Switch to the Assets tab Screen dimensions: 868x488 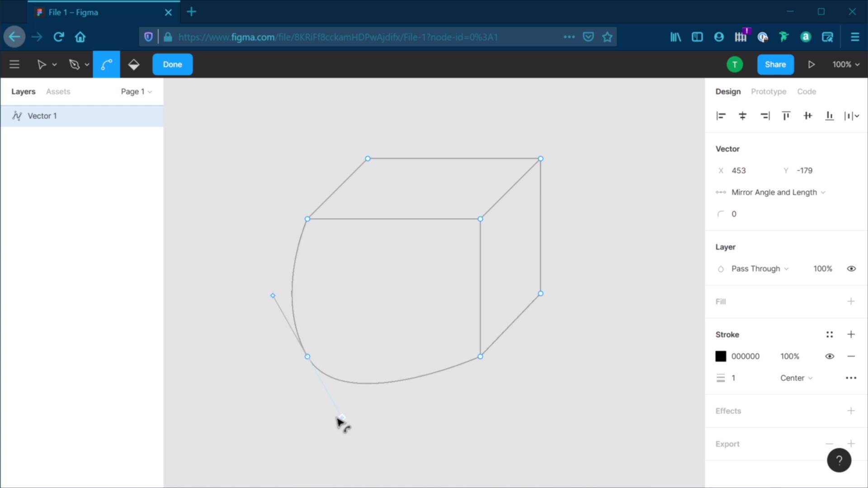pos(58,91)
